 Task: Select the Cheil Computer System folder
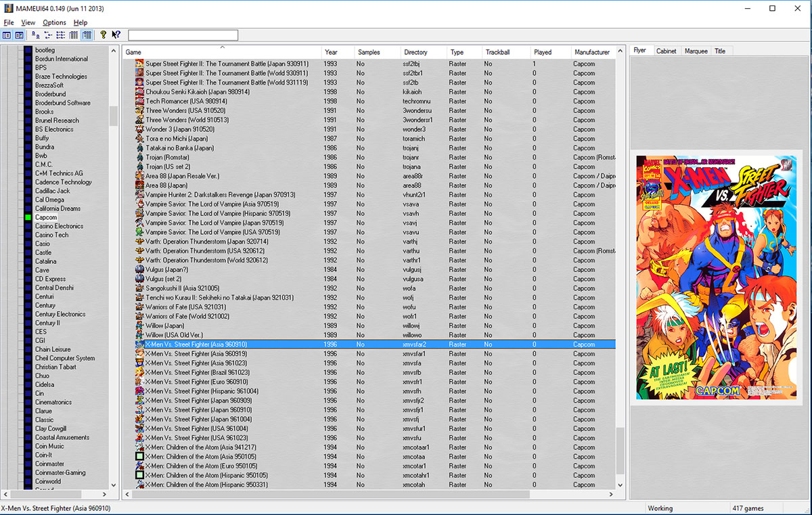tap(65, 358)
